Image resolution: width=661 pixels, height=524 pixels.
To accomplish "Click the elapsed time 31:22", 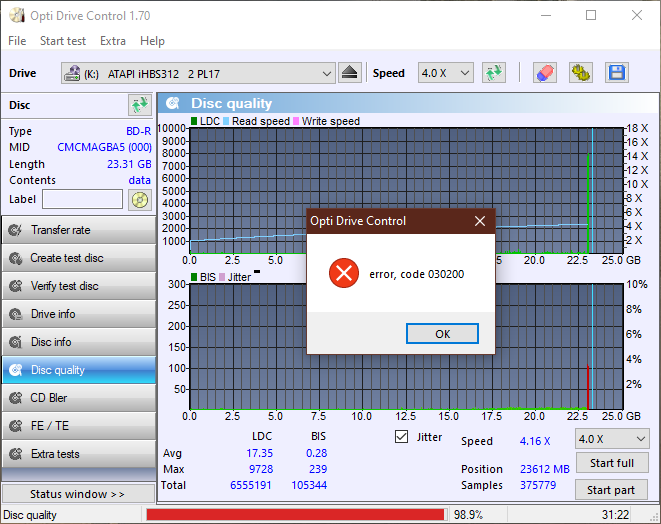I will pyautogui.click(x=615, y=515).
